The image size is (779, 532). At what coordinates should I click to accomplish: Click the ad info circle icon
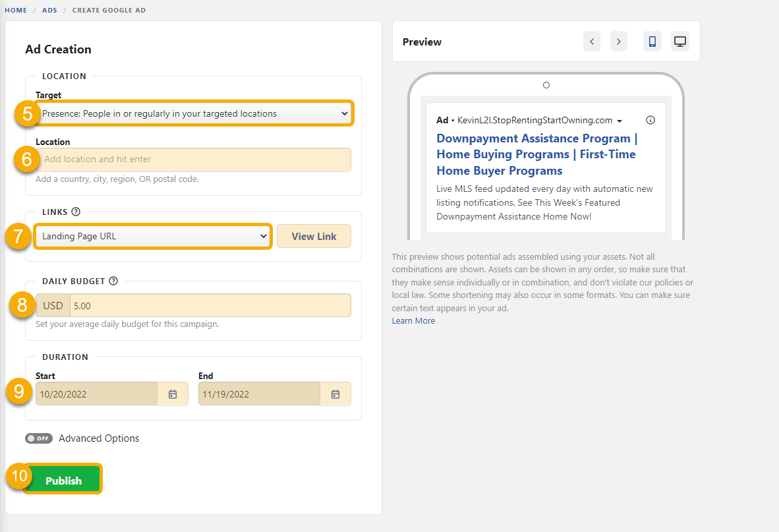[x=650, y=120]
